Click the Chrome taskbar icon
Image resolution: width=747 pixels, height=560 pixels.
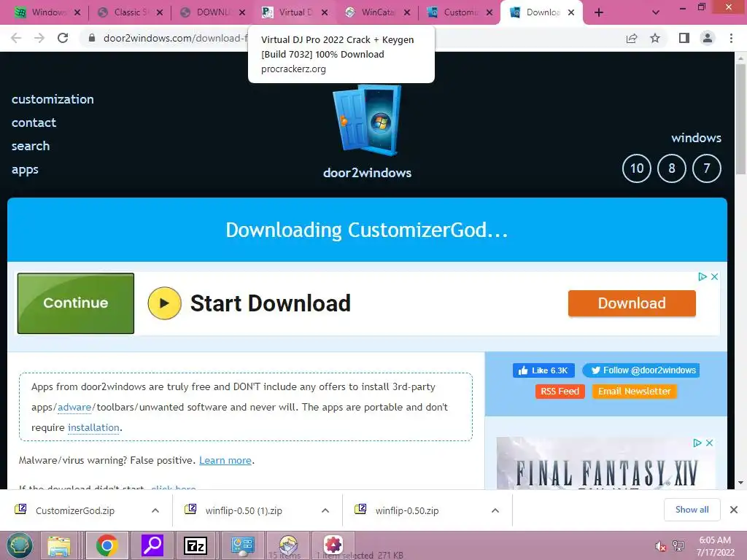coord(107,545)
